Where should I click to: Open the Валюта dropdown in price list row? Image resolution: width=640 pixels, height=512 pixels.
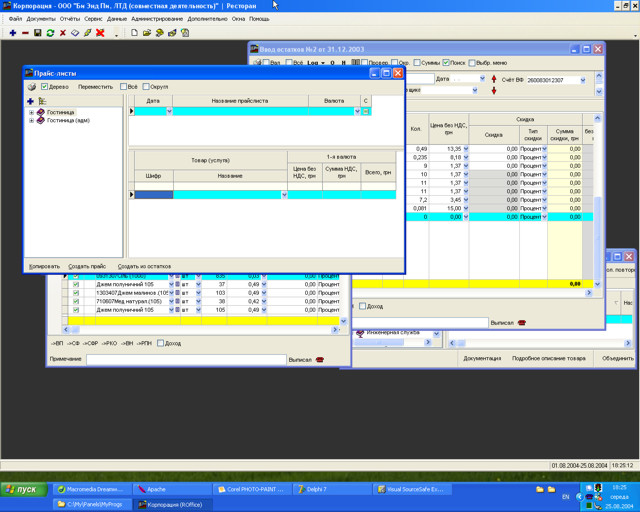click(x=355, y=111)
